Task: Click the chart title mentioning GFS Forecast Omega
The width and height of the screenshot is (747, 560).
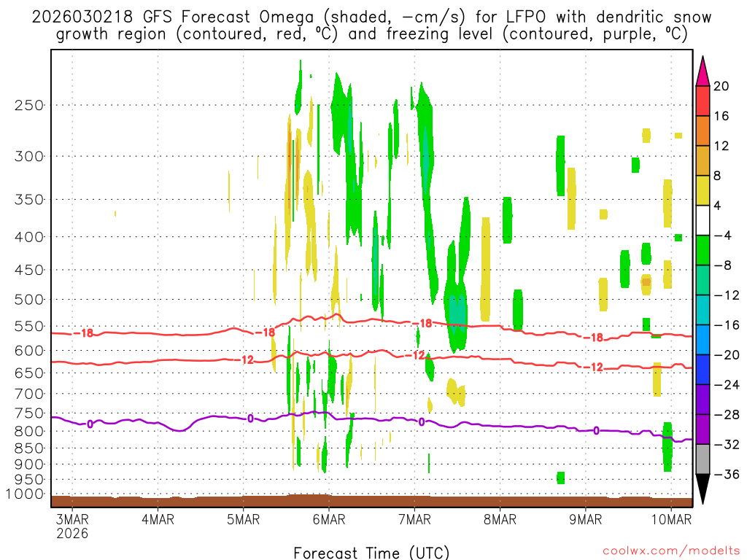Action: coord(371,26)
